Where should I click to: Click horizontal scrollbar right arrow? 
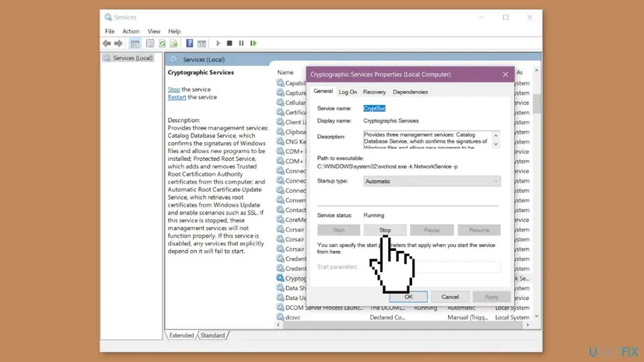point(528,325)
